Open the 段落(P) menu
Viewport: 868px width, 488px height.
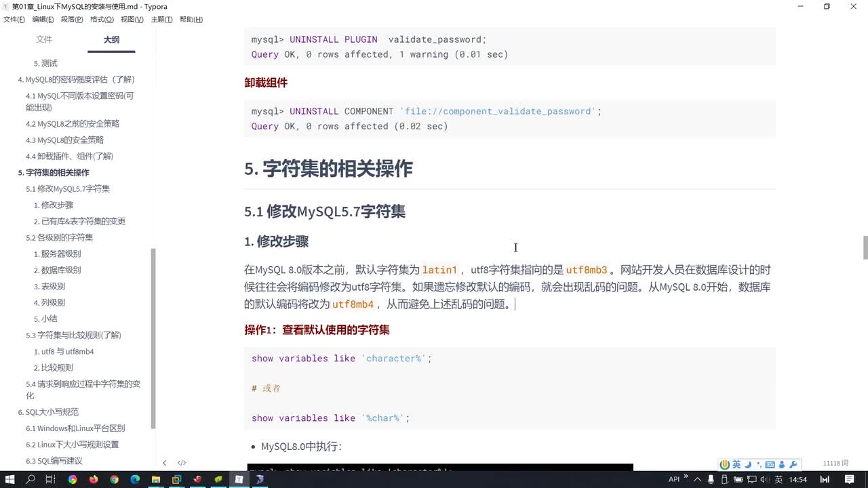[72, 20]
